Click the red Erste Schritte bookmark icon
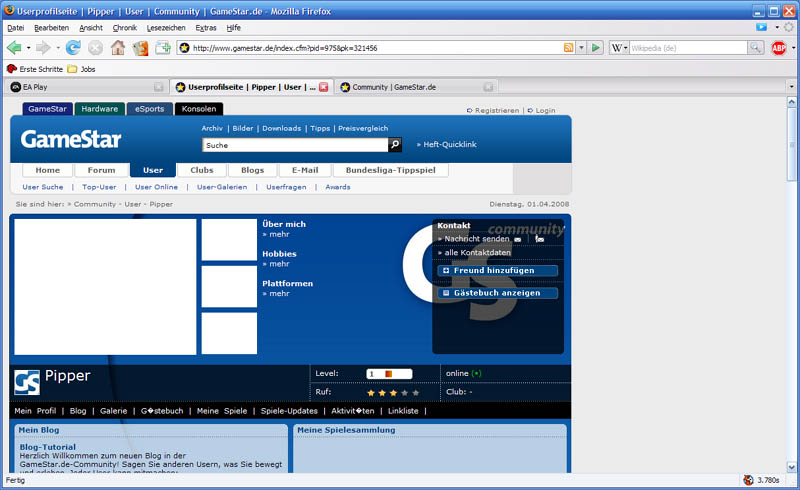 (12, 68)
